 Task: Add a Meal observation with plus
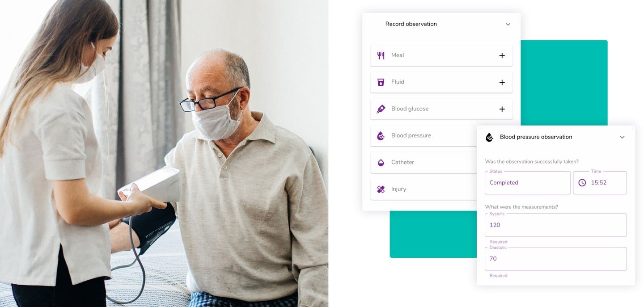(x=502, y=56)
